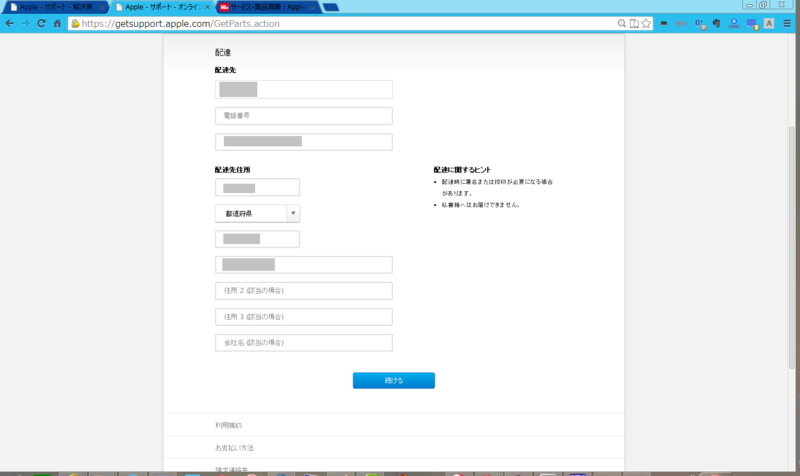Click the name field under 配達先

click(x=304, y=89)
